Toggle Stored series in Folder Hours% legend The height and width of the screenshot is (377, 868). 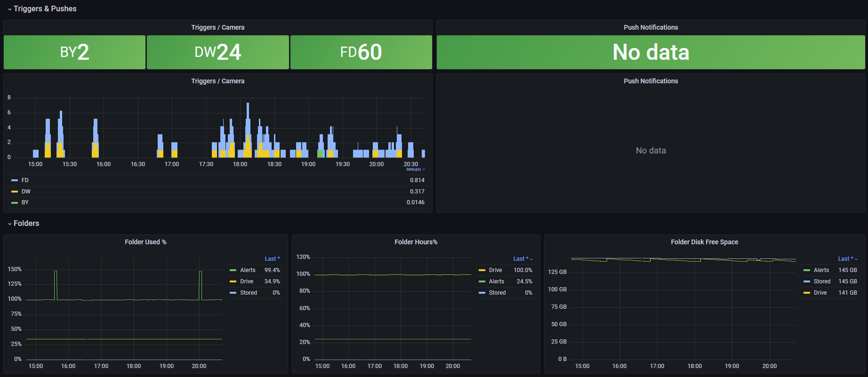498,293
